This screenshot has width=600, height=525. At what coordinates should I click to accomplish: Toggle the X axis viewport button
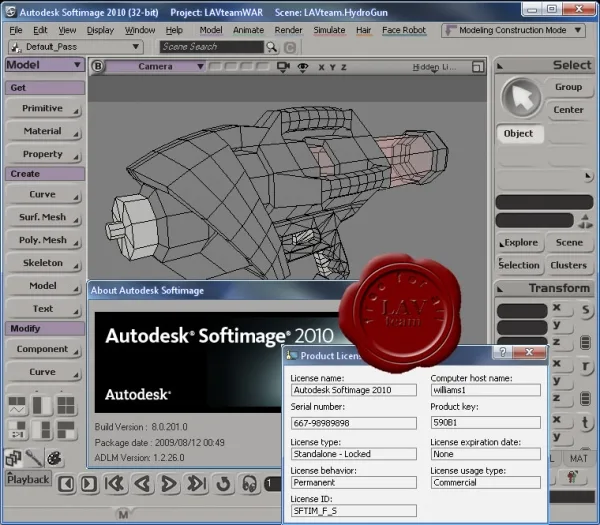coord(321,67)
